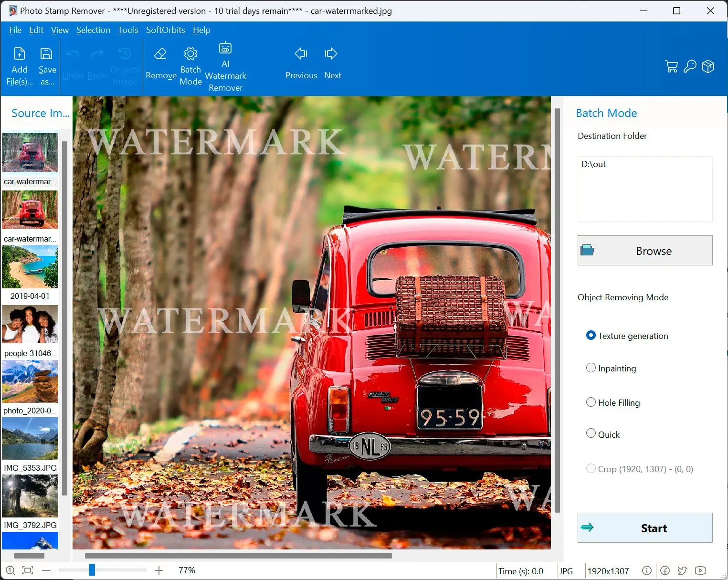Click the Save as toolbar icon

tap(46, 53)
